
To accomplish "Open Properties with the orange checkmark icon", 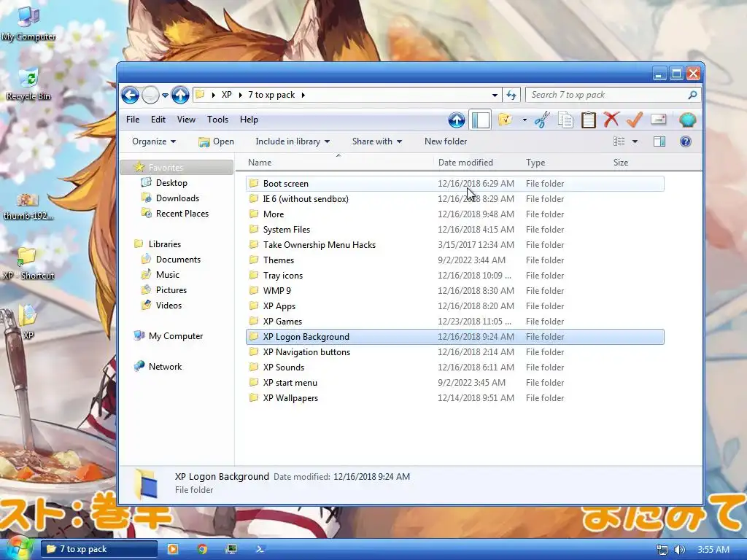I will 635,120.
